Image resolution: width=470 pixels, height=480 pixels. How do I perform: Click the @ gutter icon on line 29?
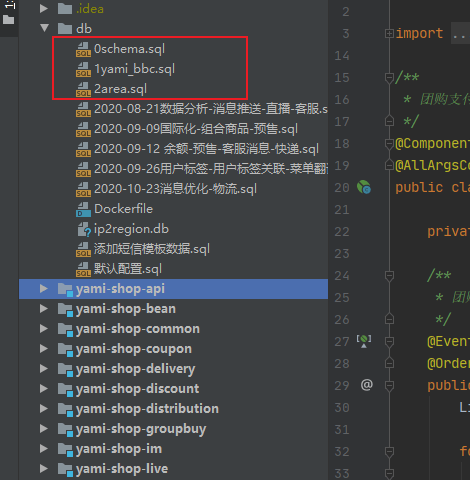[366, 385]
